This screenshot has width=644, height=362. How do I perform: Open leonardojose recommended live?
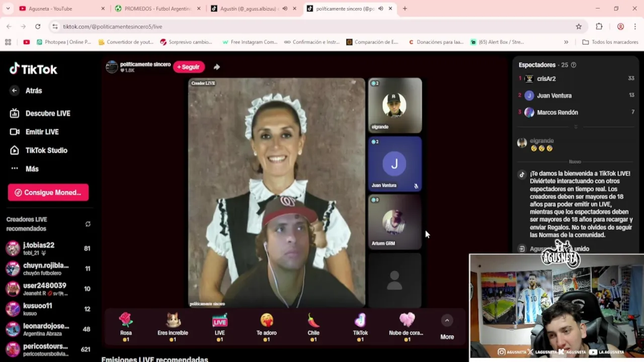48,329
